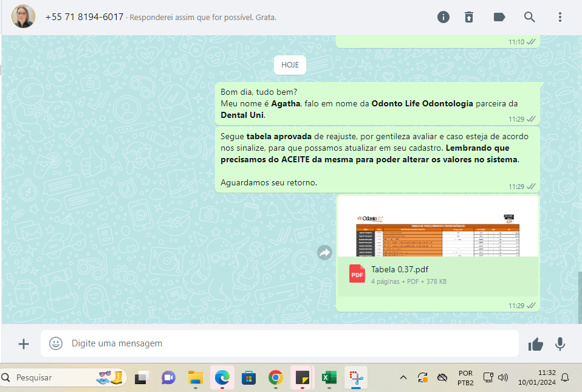This screenshot has height=392, width=582.
Task: Send a thumbs-up with the like icon
Action: pos(535,345)
